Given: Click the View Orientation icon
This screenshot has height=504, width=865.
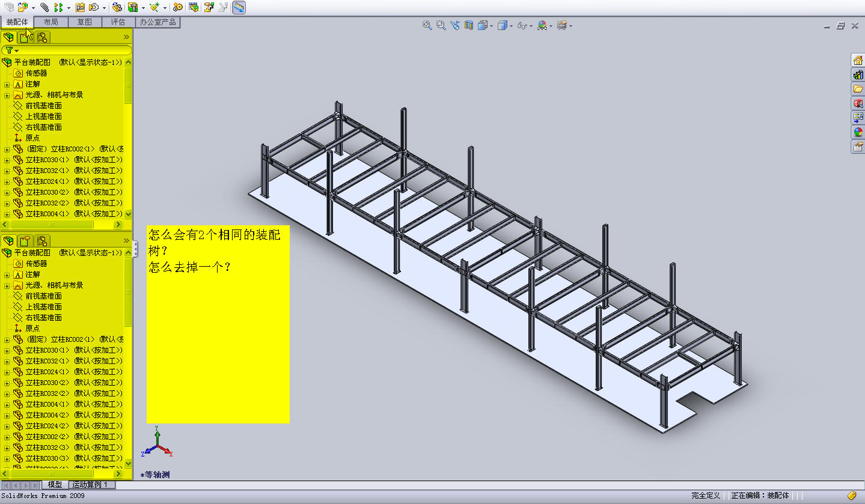Looking at the screenshot, I should (x=483, y=25).
